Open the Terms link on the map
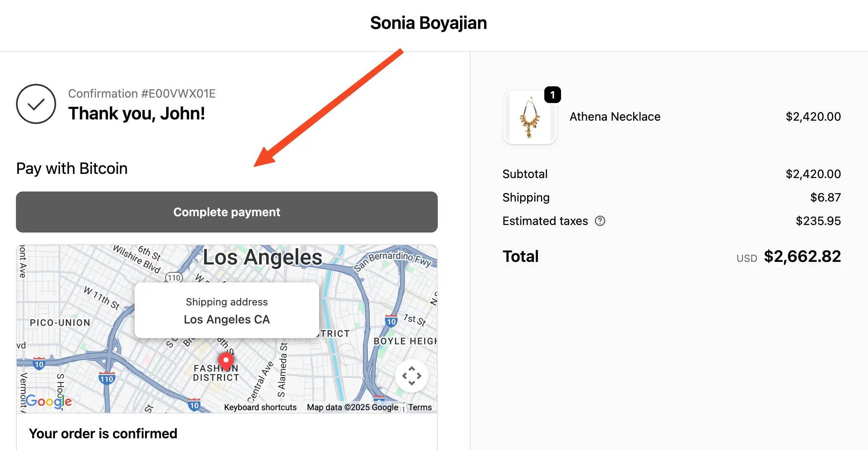The height and width of the screenshot is (450, 868). (420, 407)
